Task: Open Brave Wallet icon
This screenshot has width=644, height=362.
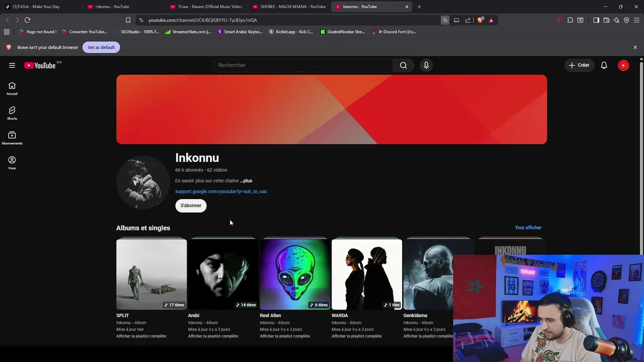Action: click(x=606, y=20)
